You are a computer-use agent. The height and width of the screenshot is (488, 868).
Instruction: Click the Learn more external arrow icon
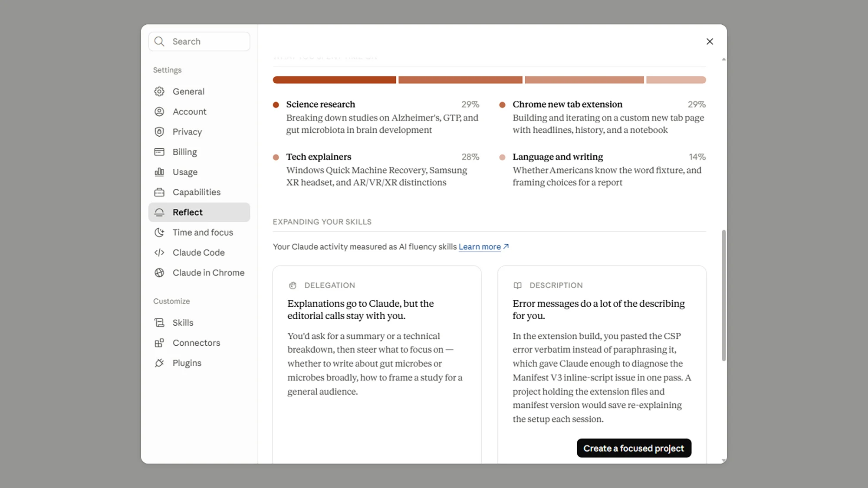pos(506,246)
